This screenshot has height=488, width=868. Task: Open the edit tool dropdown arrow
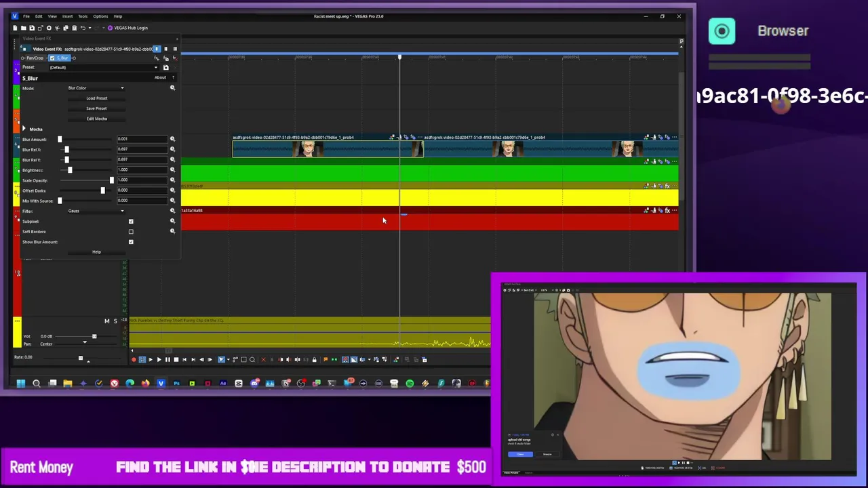[x=229, y=359]
